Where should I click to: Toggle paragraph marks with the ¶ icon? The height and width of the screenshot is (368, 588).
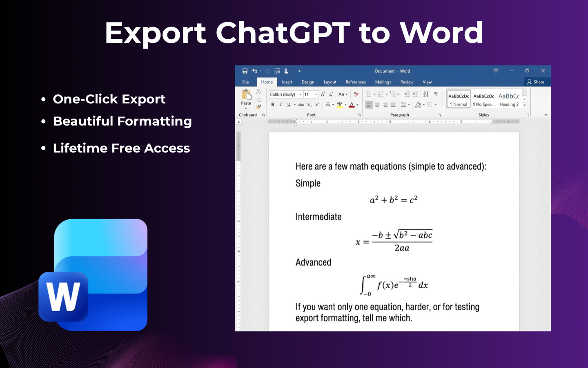tap(437, 94)
